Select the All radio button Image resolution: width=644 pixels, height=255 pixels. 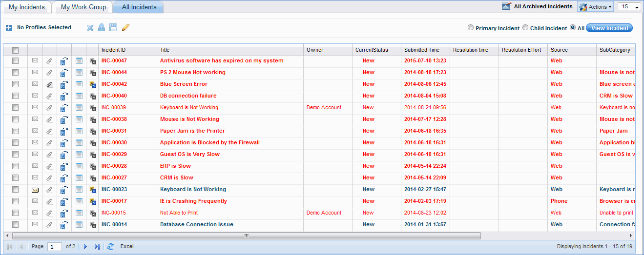coord(573,28)
